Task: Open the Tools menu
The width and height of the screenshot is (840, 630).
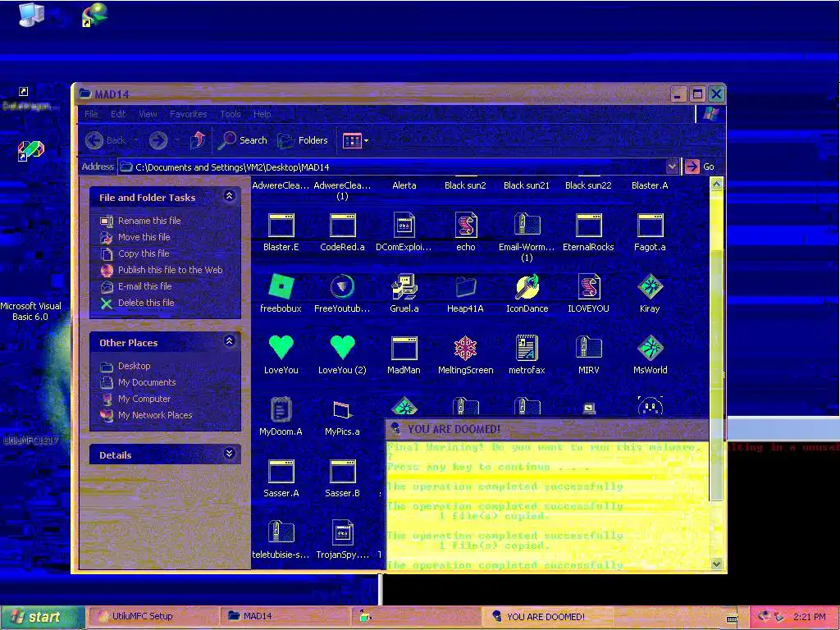Action: click(231, 114)
